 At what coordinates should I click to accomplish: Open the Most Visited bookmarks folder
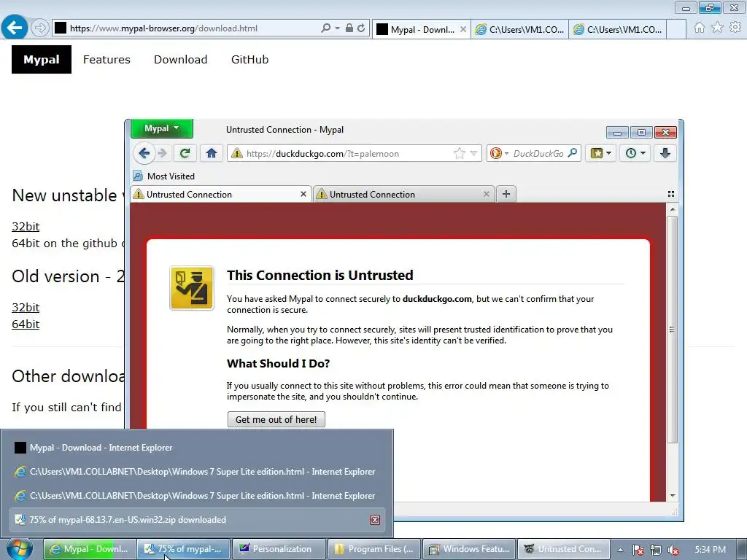pyautogui.click(x=164, y=176)
